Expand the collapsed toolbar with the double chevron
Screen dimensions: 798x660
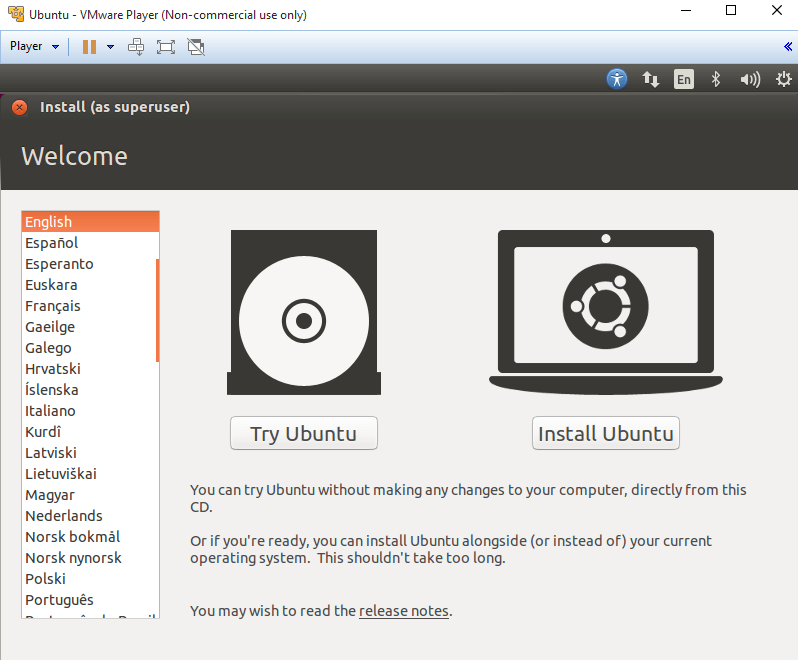[x=788, y=46]
